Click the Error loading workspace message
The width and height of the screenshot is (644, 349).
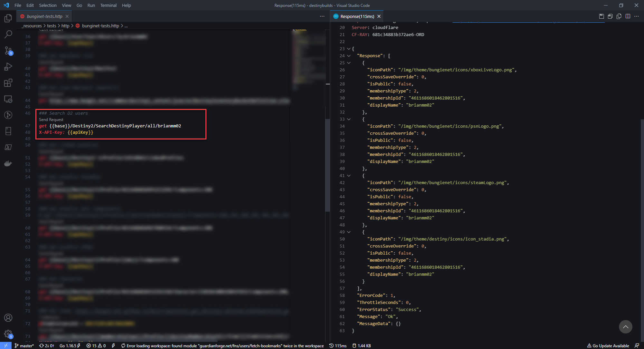(x=222, y=345)
